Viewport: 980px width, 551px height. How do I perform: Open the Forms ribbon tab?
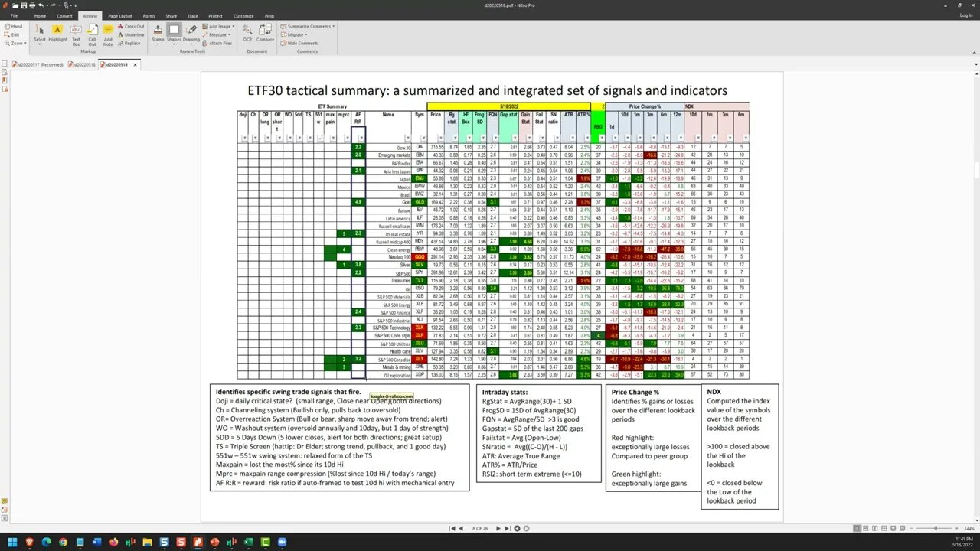[149, 15]
